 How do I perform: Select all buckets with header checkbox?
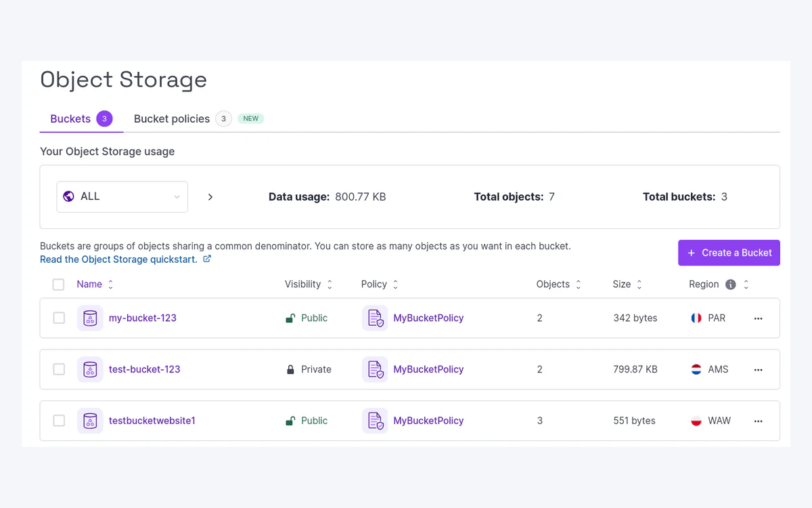(59, 284)
